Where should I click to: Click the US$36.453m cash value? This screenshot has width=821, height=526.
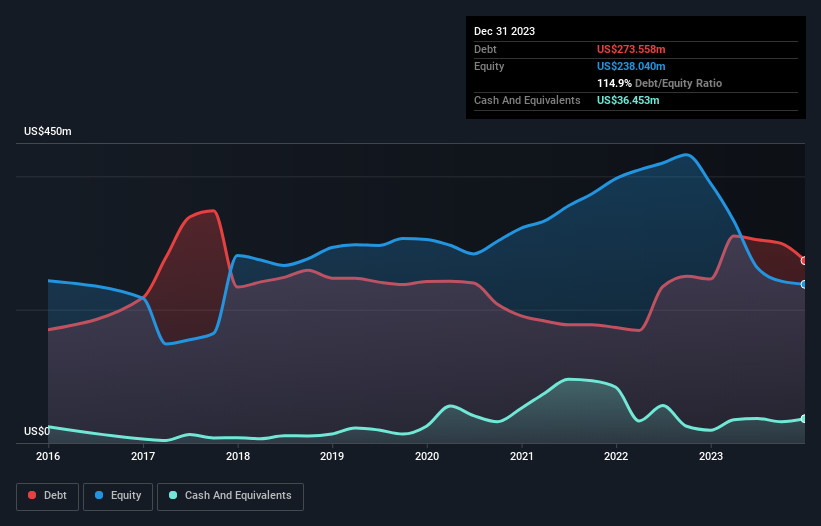point(628,100)
